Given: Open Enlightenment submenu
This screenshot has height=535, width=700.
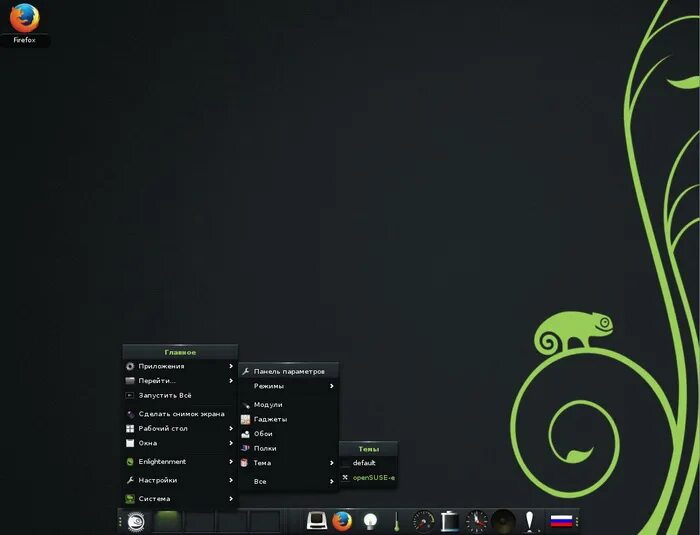Looking at the screenshot, I should point(180,462).
